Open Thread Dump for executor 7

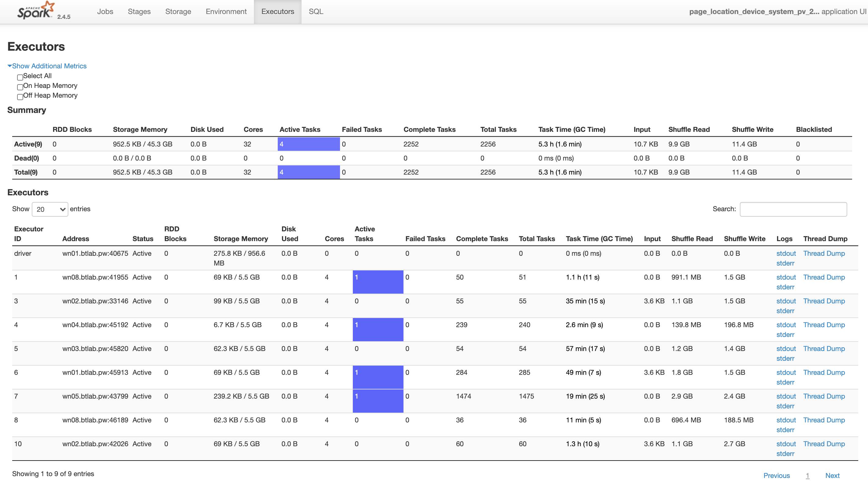point(824,396)
